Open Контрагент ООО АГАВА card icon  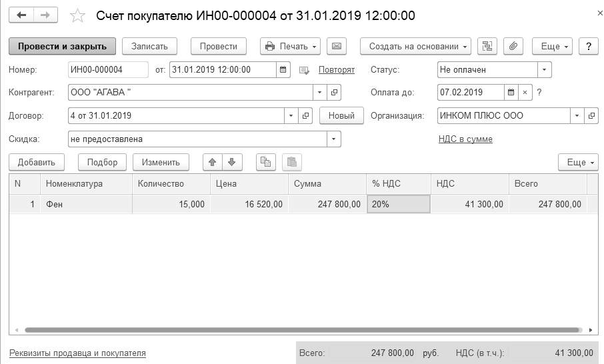[334, 93]
